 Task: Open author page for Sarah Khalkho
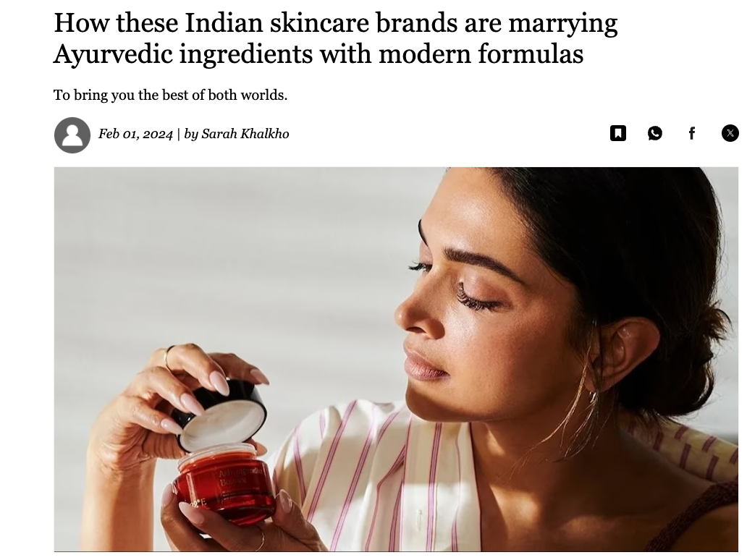(x=245, y=134)
